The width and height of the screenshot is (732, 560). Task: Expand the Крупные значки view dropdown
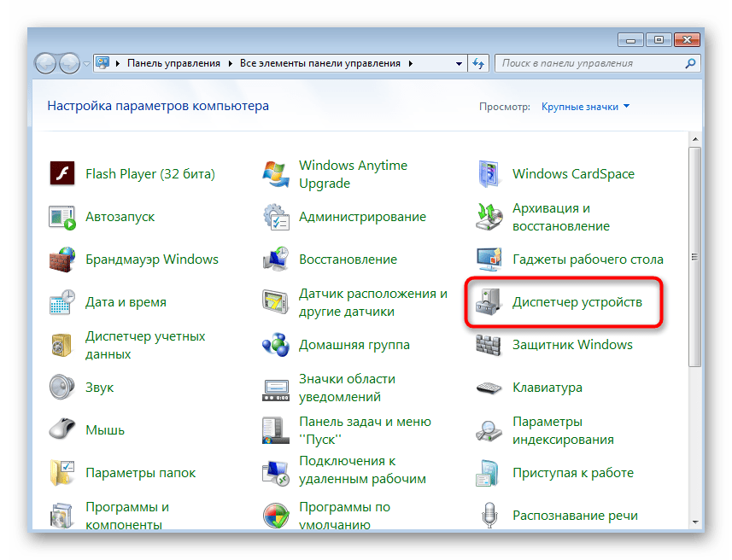click(x=626, y=107)
